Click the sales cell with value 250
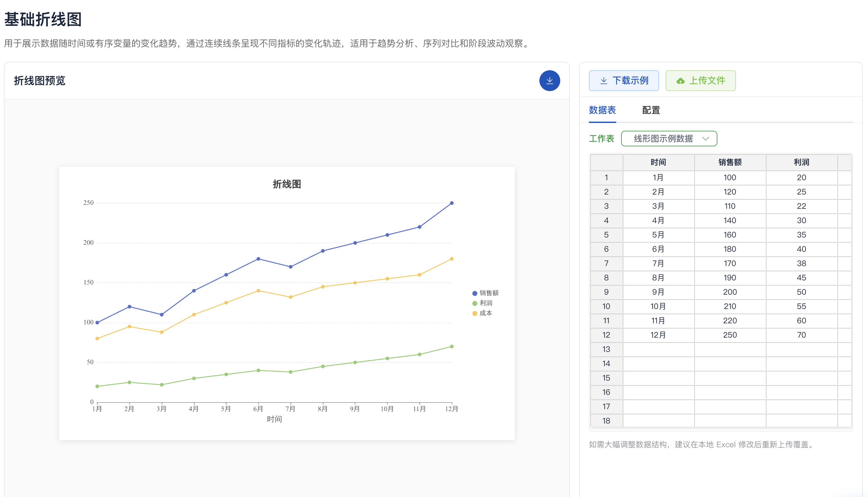Viewport: 868px width, 497px height. 730,335
